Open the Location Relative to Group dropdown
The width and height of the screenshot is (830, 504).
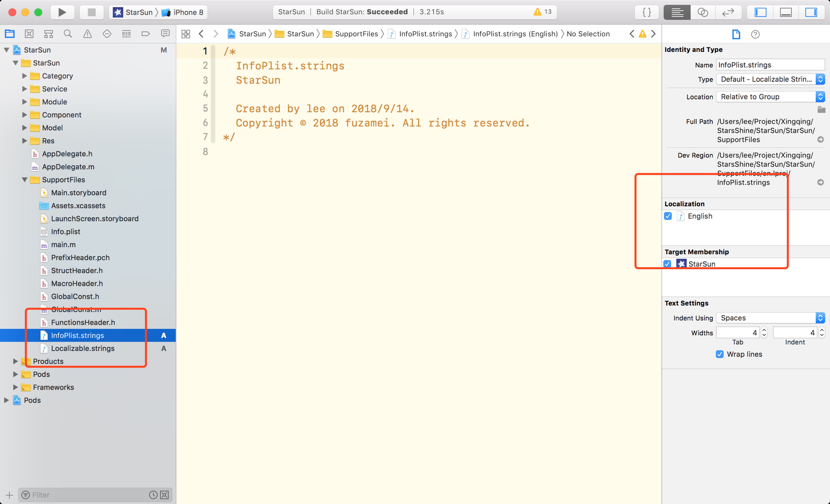coord(770,97)
